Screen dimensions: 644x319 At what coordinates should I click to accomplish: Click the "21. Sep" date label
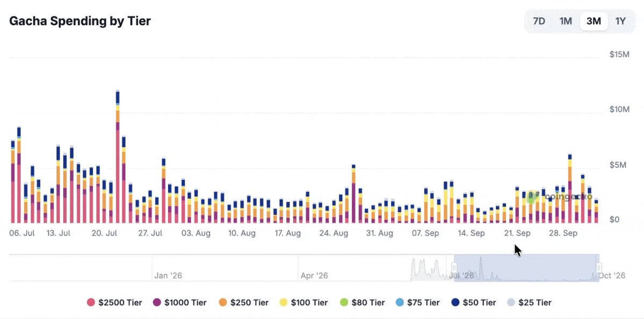pyautogui.click(x=517, y=233)
